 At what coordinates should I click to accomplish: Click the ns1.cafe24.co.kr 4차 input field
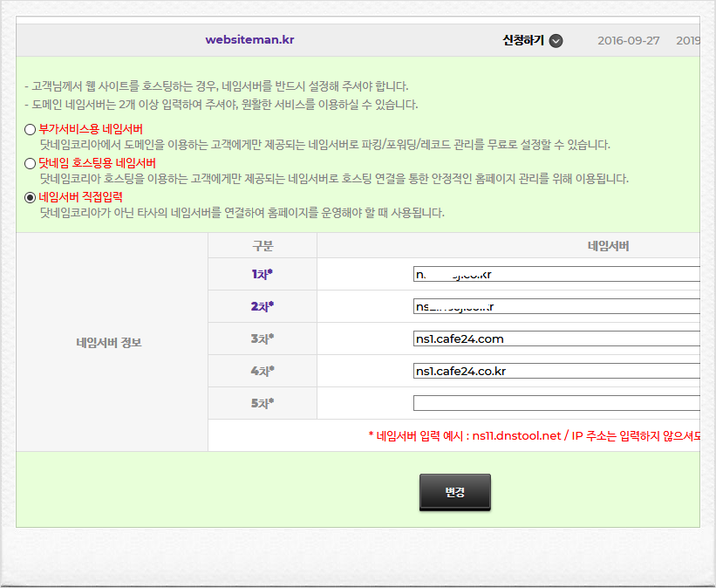[x=556, y=371]
